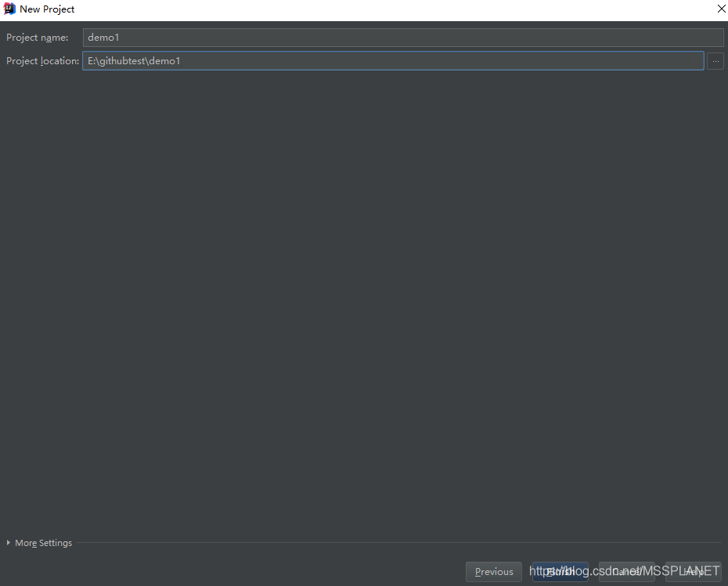Viewport: 728px width, 586px height.
Task: Close the New Project dialog
Action: pyautogui.click(x=721, y=9)
